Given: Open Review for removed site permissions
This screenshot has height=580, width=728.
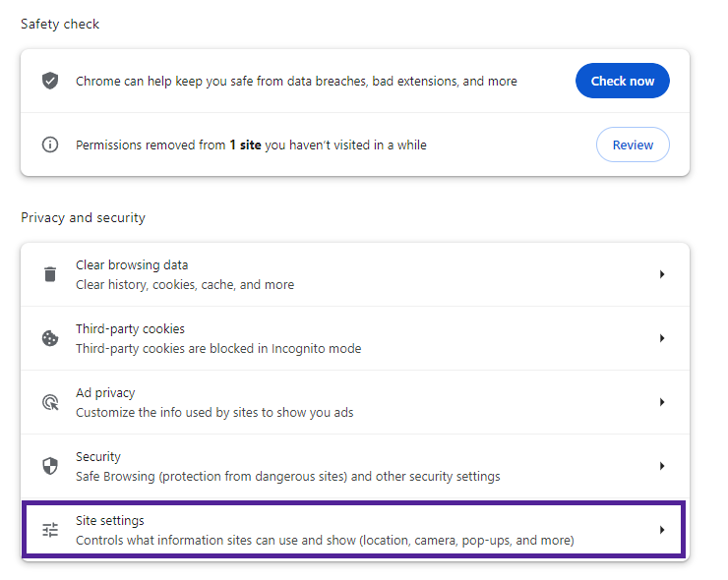Looking at the screenshot, I should click(633, 145).
